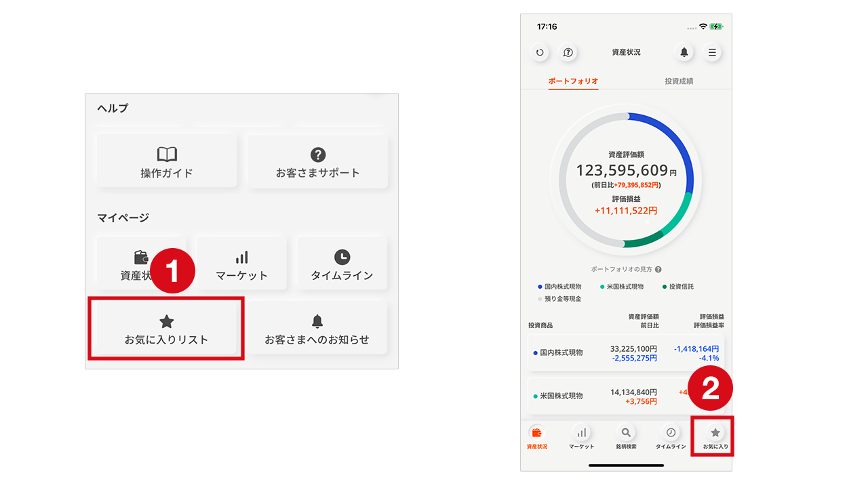868x488 pixels.
Task: Open notifications bell icon in phone header
Action: [684, 52]
